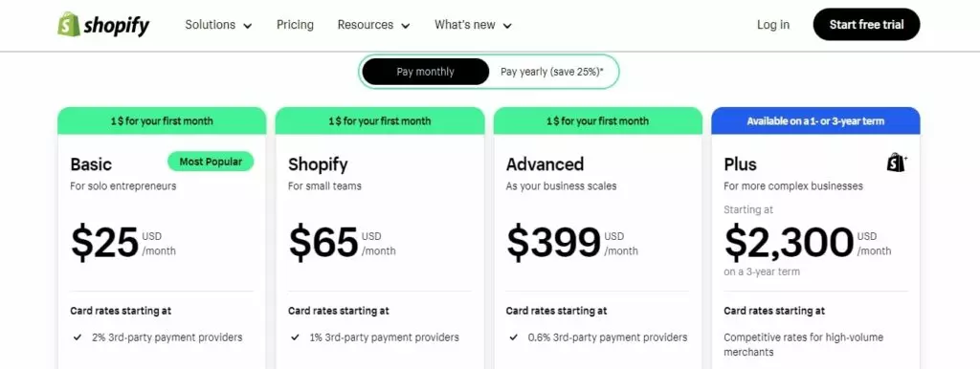The width and height of the screenshot is (980, 369).
Task: Click checkmark beside 2% 3rd-party payment providers
Action: click(x=78, y=337)
